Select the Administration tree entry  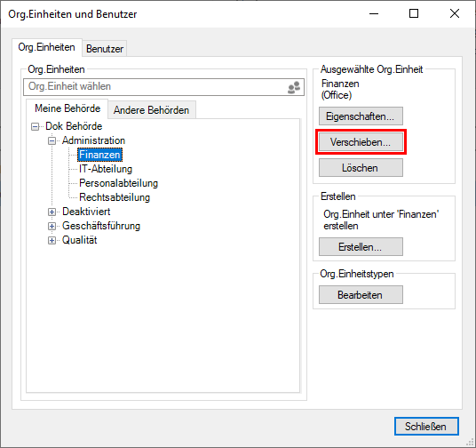(x=93, y=140)
